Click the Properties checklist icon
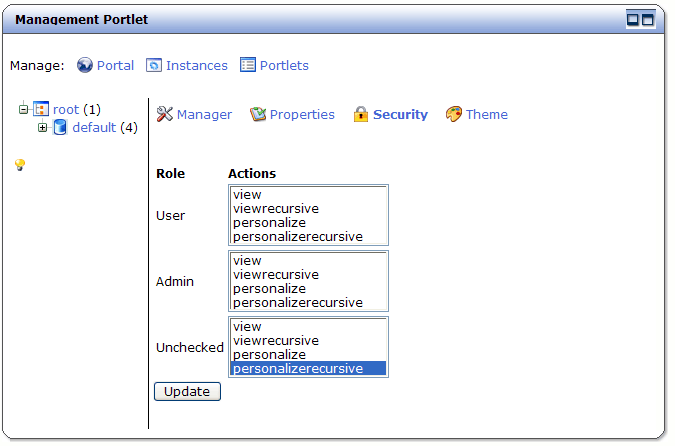The height and width of the screenshot is (446, 675). [x=258, y=114]
